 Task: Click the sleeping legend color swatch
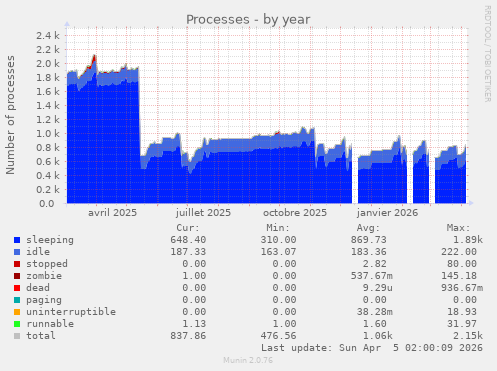pyautogui.click(x=17, y=240)
